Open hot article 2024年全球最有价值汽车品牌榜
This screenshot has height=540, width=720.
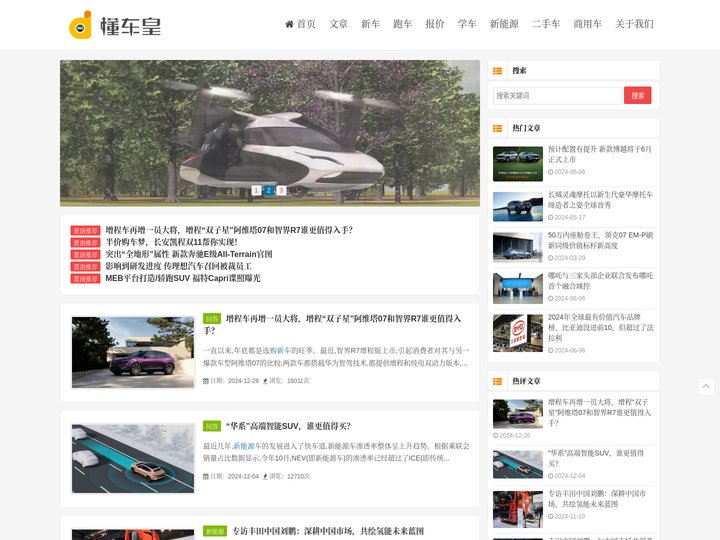point(601,327)
